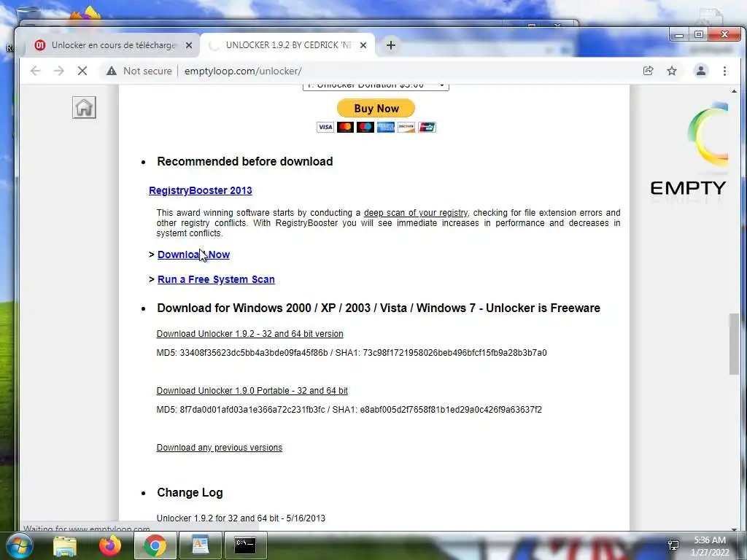Click the network tray icon

click(673, 545)
